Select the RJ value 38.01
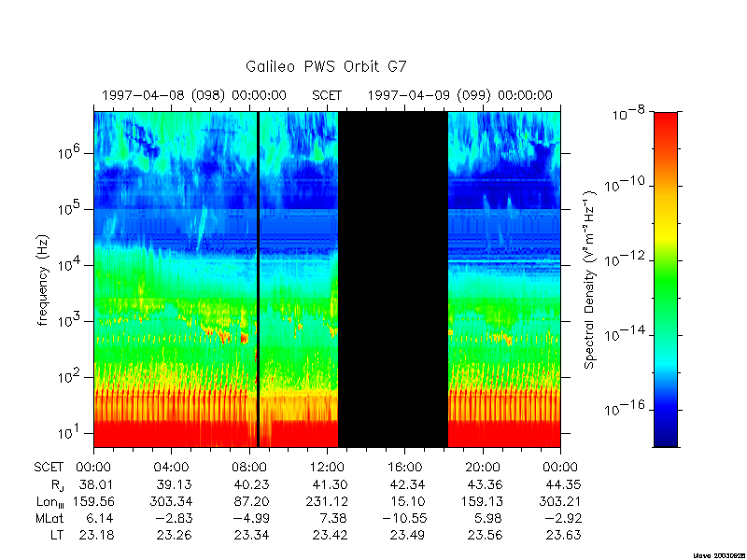This screenshot has height=560, width=747. coord(97,484)
